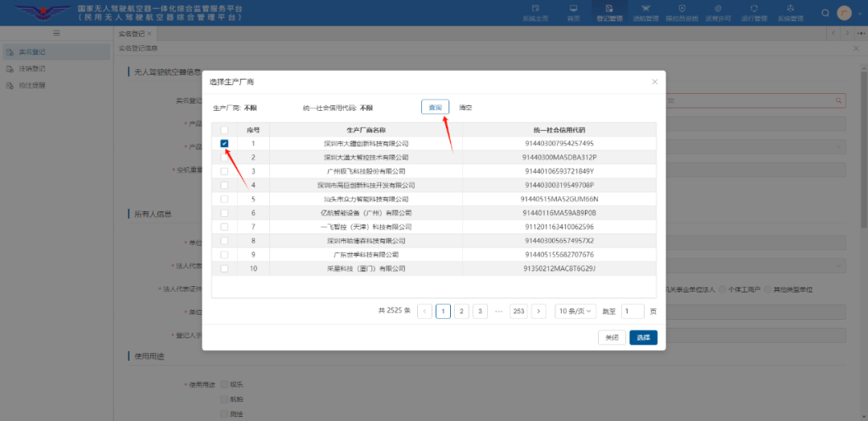Collapse the sidebar with hamburger icon
This screenshot has width=868, height=421.
[56, 33]
